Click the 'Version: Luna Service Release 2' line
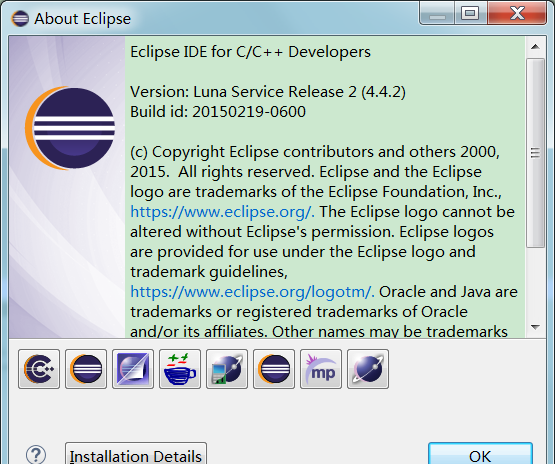 268,92
